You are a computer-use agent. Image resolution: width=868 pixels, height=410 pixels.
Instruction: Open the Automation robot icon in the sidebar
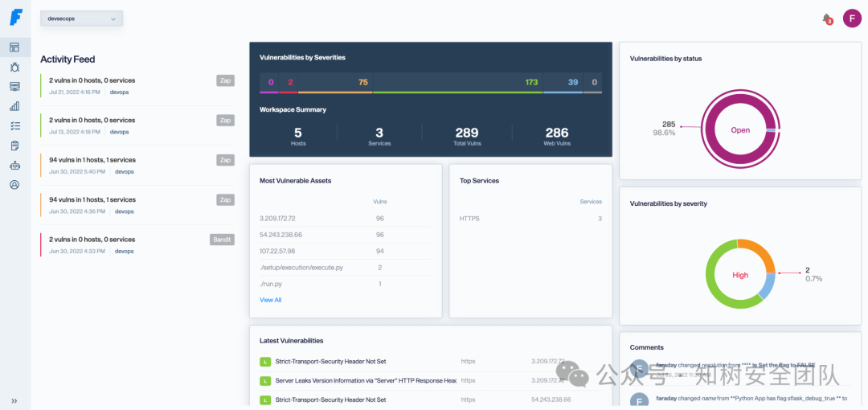pos(15,165)
